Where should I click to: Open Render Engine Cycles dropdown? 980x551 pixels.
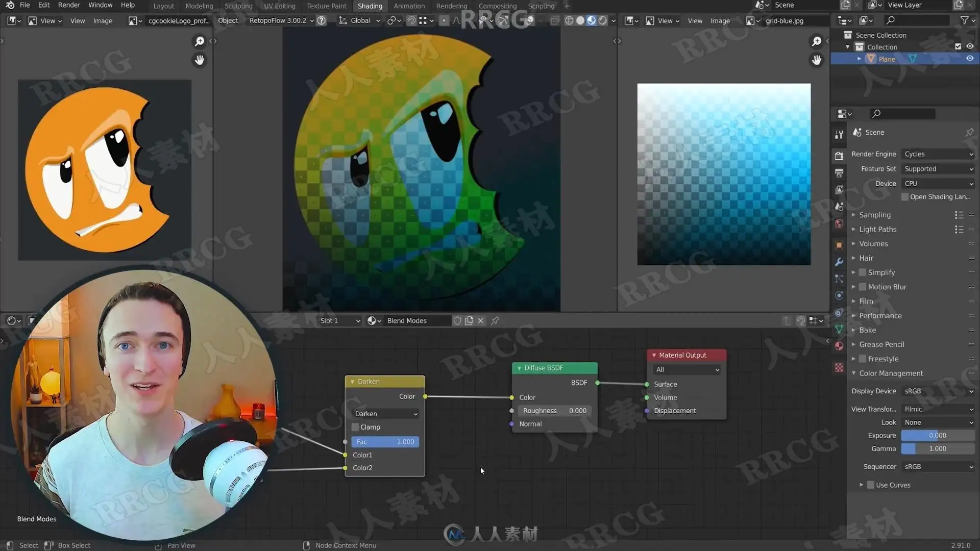click(x=938, y=154)
